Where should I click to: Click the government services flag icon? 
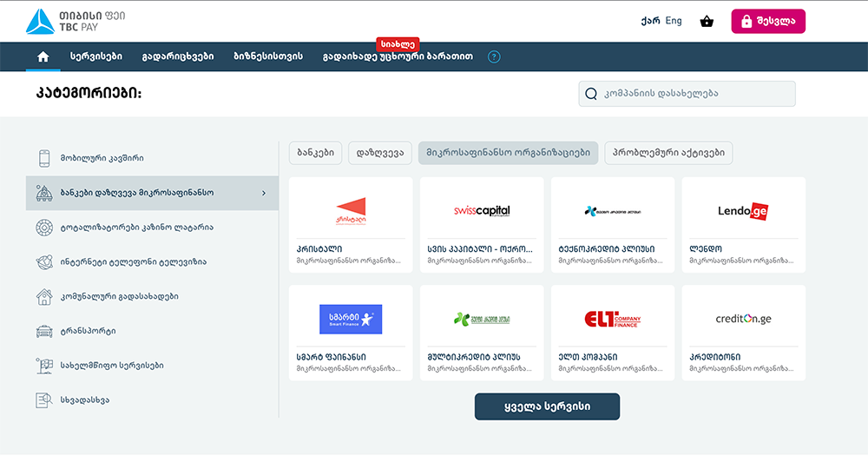click(44, 366)
